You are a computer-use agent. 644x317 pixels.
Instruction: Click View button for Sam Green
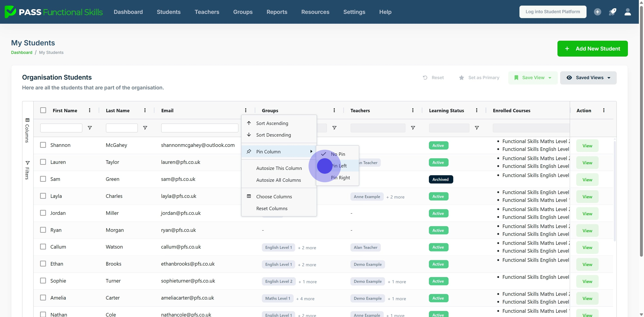pos(587,180)
